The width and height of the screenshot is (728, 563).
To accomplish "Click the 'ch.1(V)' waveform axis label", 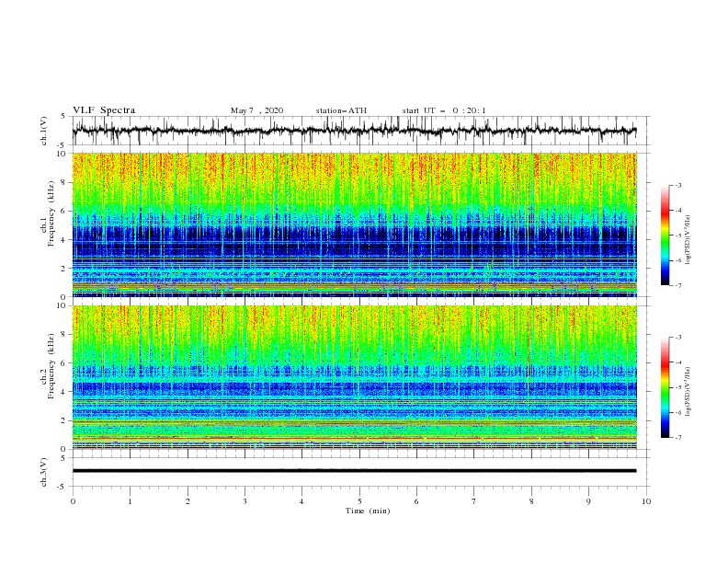I will click(44, 131).
